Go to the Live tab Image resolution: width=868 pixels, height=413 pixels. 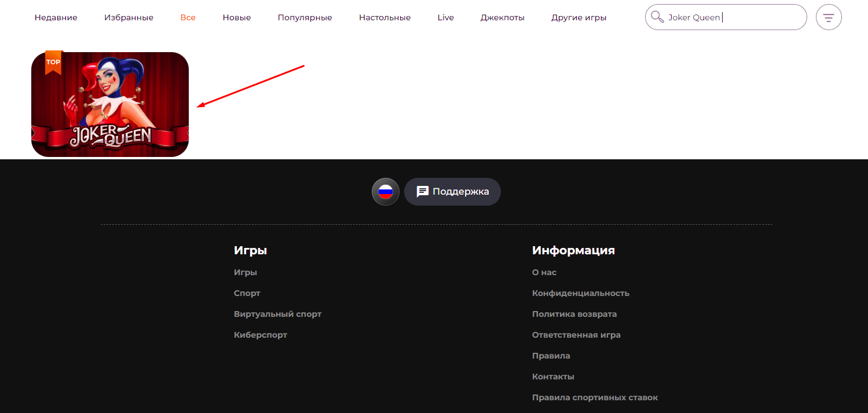446,18
